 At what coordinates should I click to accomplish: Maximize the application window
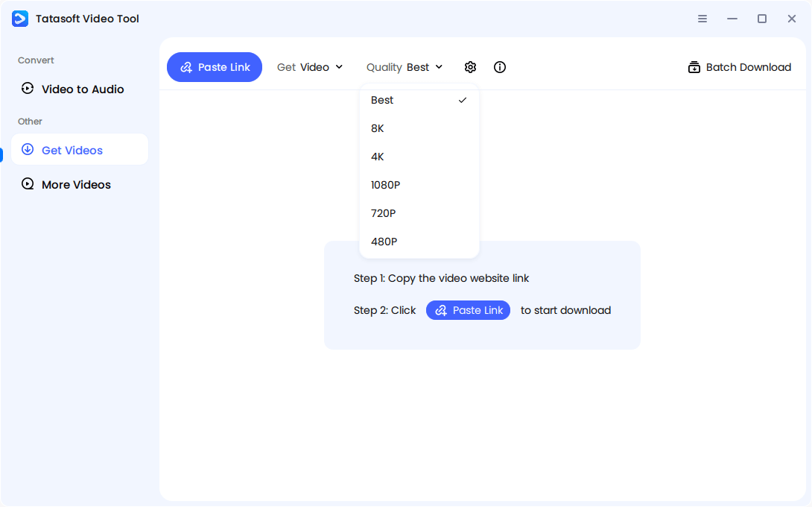pyautogui.click(x=762, y=19)
